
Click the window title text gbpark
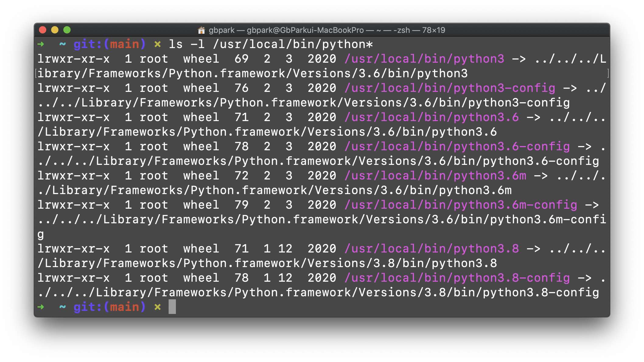(x=222, y=30)
